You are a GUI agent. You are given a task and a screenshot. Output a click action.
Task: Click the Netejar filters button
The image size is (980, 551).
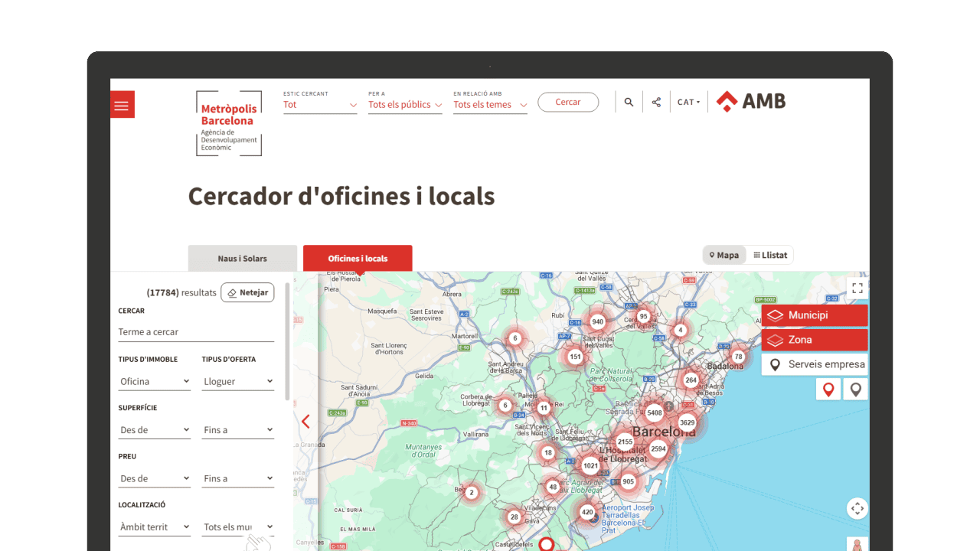pyautogui.click(x=247, y=292)
